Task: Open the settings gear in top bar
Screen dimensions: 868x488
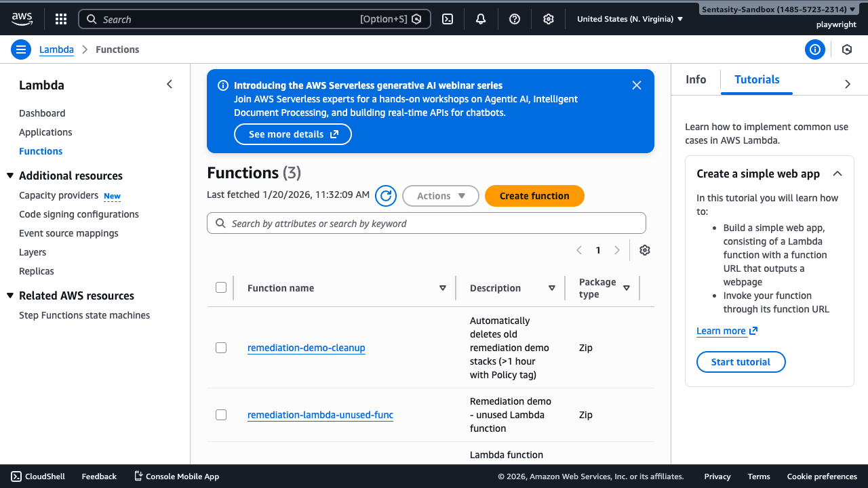Action: [x=549, y=19]
